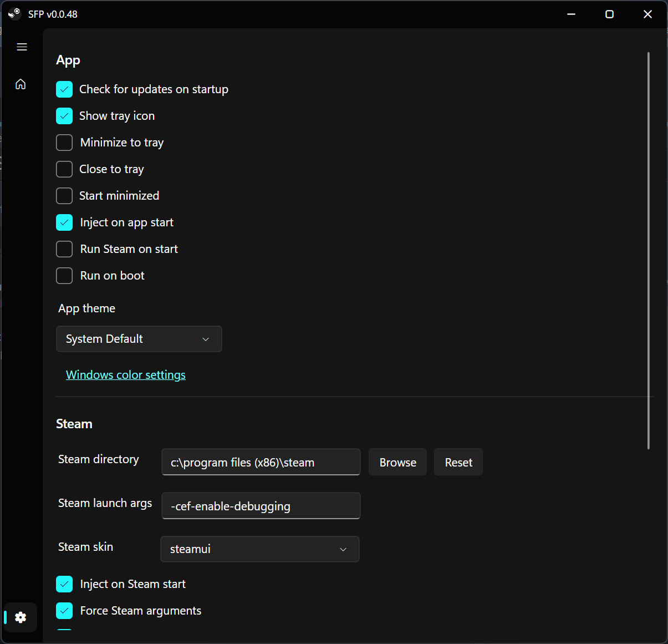Open the hamburger navigation menu
The width and height of the screenshot is (668, 644).
click(x=22, y=47)
